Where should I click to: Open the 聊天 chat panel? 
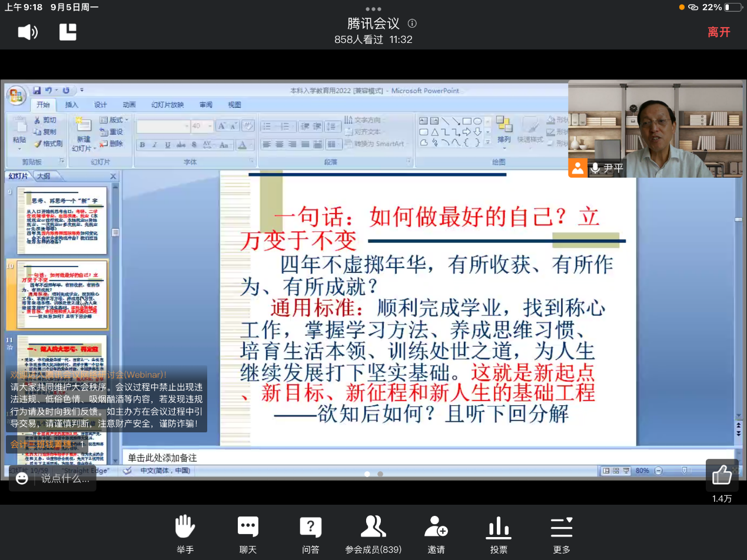tap(248, 533)
